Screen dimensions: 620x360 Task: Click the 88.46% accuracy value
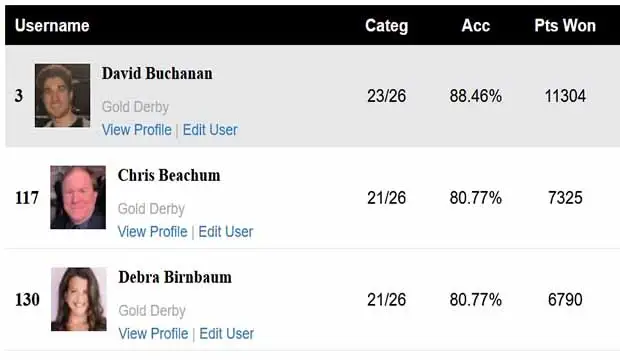click(476, 96)
